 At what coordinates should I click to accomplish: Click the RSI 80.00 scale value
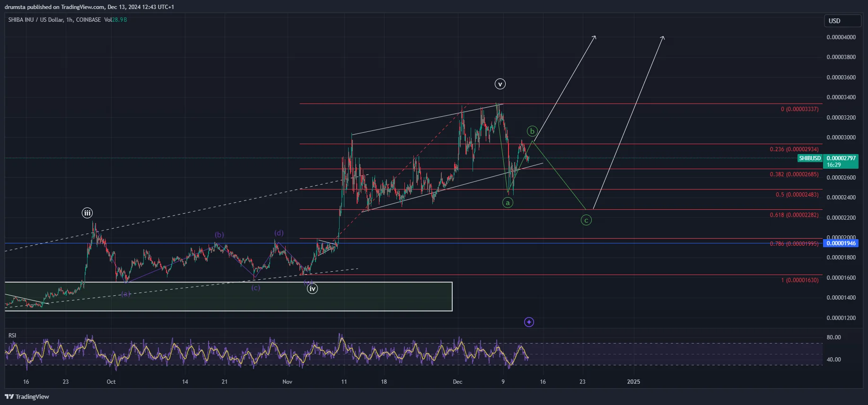833,337
